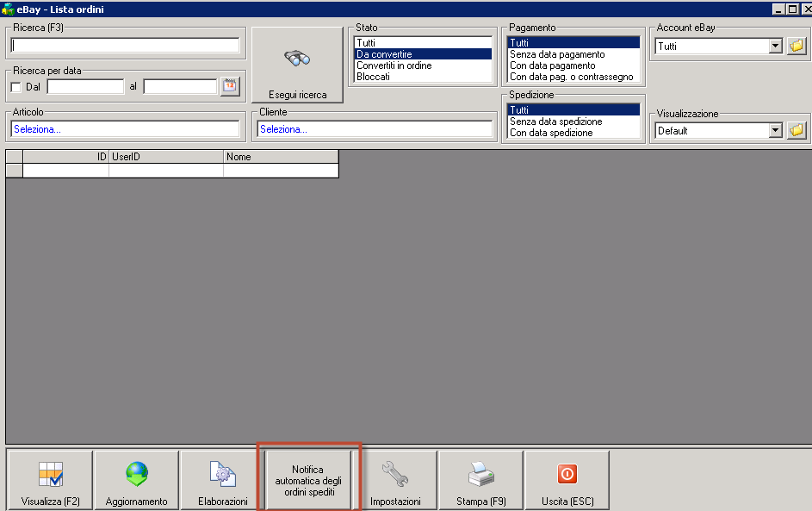Expand the Account eBay dropdown

pos(775,47)
